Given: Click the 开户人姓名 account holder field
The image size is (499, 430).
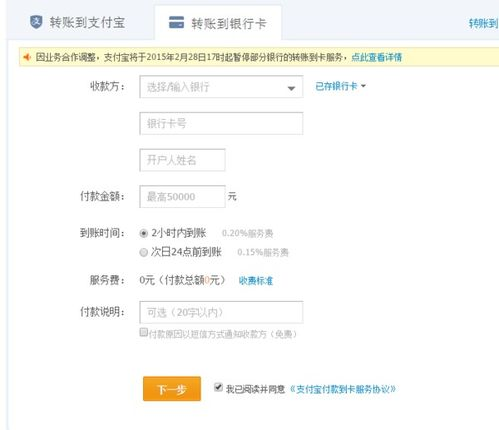Looking at the screenshot, I should click(182, 160).
